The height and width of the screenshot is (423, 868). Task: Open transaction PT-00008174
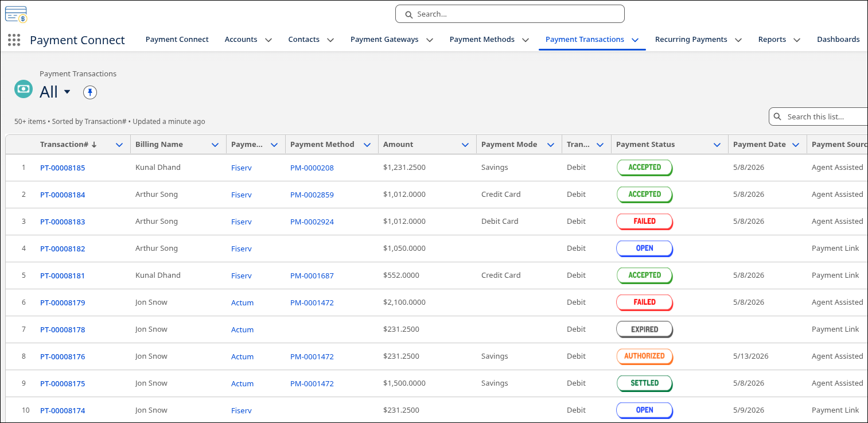63,411
